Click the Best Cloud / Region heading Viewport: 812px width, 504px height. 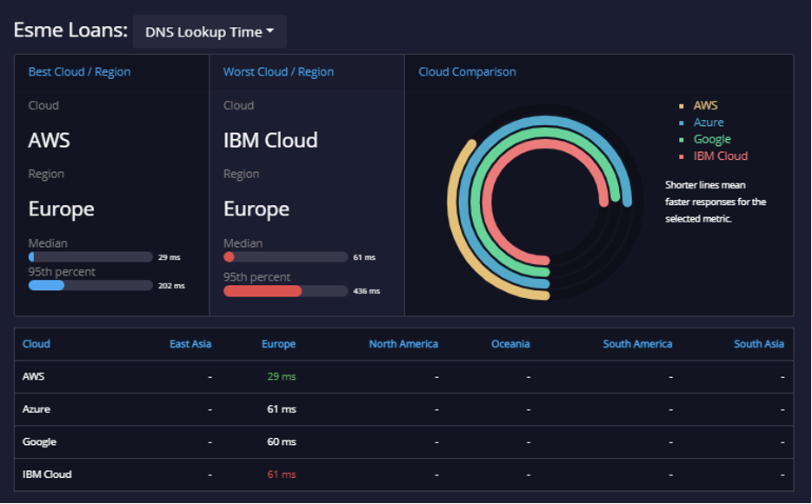79,72
